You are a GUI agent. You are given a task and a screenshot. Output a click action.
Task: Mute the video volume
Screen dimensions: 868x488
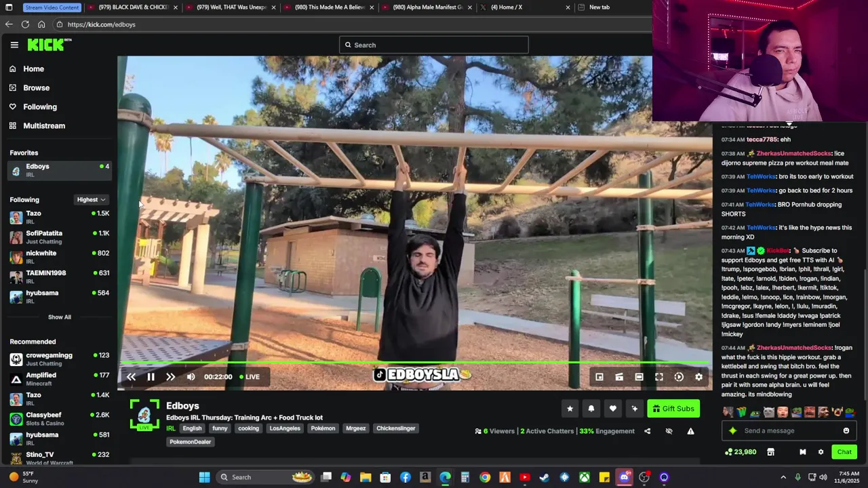pyautogui.click(x=191, y=377)
